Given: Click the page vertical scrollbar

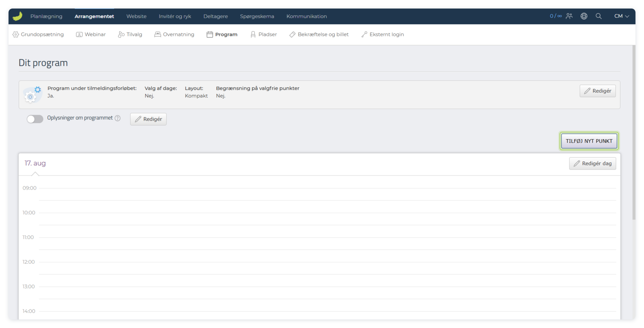Looking at the screenshot, I should coord(634,132).
